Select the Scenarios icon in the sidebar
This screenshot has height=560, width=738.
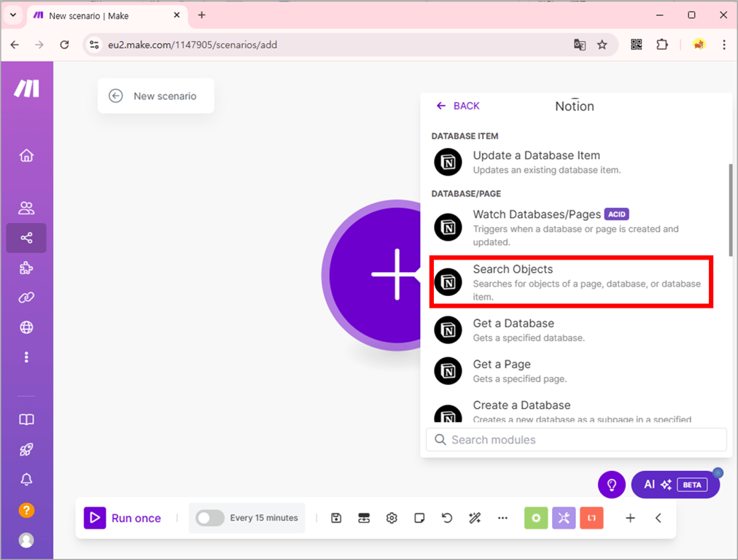pyautogui.click(x=26, y=238)
